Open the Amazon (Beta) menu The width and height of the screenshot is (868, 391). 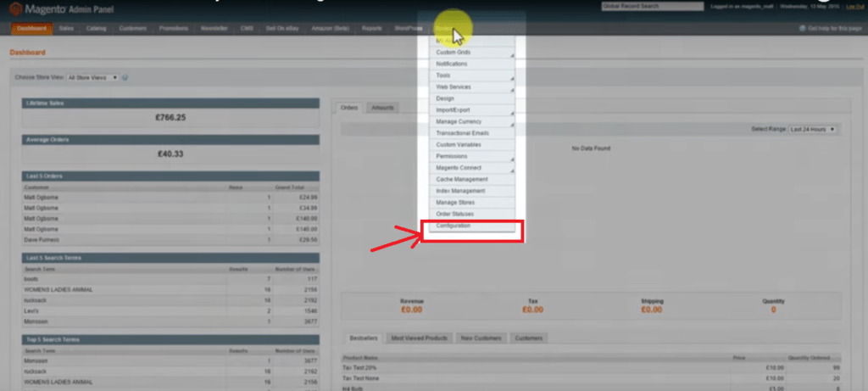point(330,28)
